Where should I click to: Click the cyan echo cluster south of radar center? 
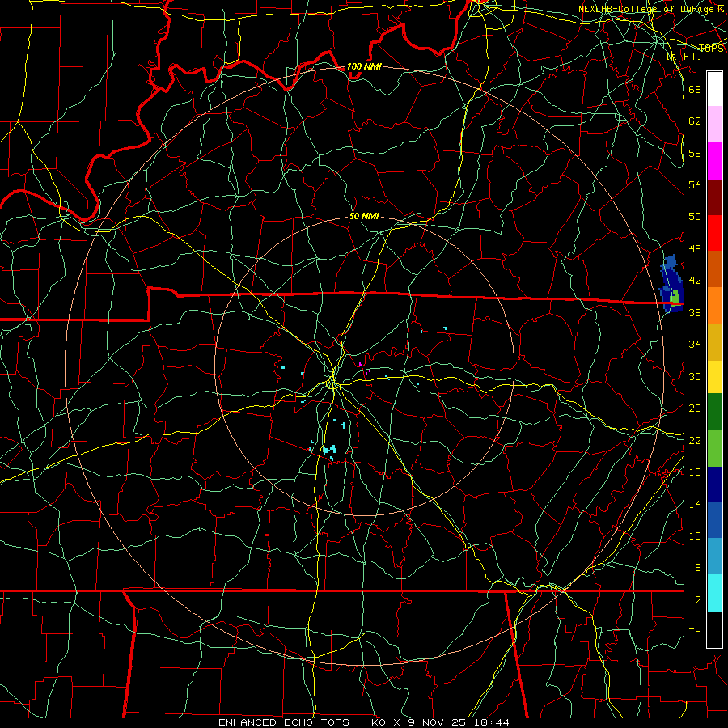pos(330,450)
